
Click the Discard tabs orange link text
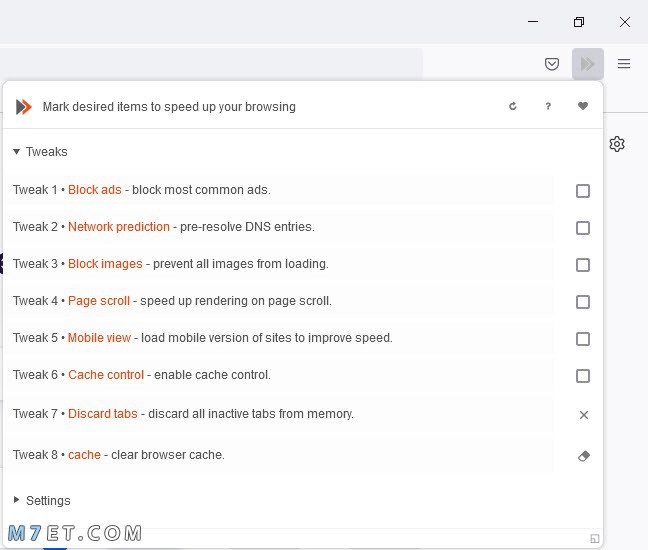102,414
